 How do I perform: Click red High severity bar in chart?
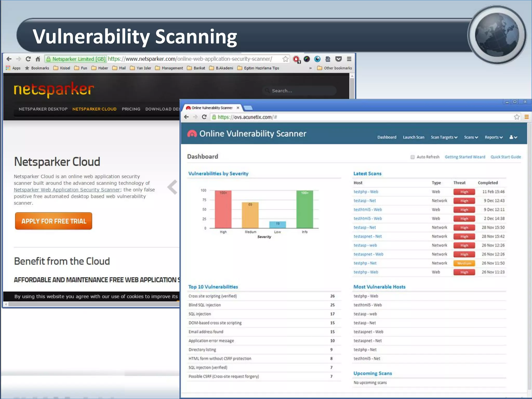coord(223,209)
